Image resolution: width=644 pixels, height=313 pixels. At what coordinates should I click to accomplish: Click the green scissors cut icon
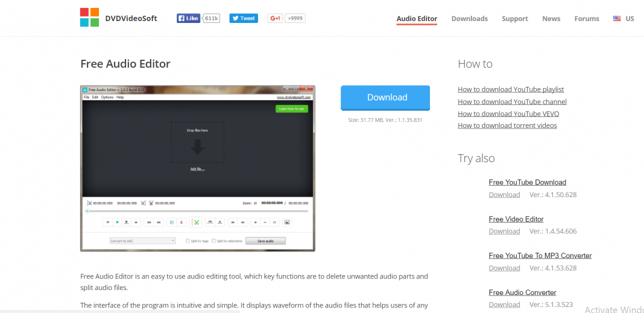[195, 222]
